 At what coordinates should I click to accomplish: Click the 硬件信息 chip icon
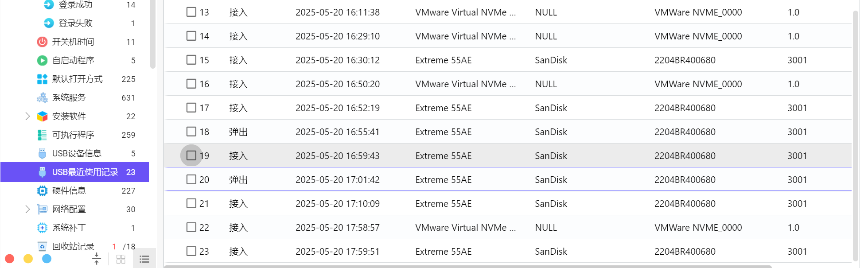pos(42,190)
